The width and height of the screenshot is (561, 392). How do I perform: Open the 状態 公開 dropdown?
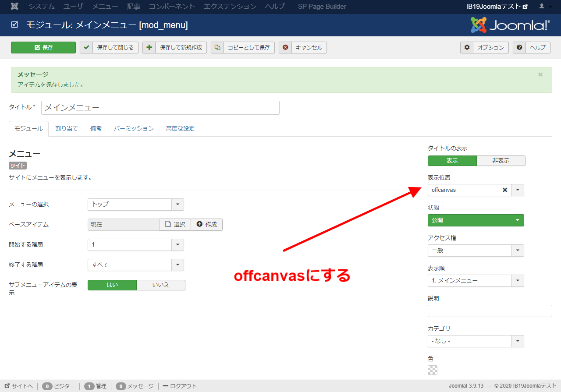tap(476, 220)
